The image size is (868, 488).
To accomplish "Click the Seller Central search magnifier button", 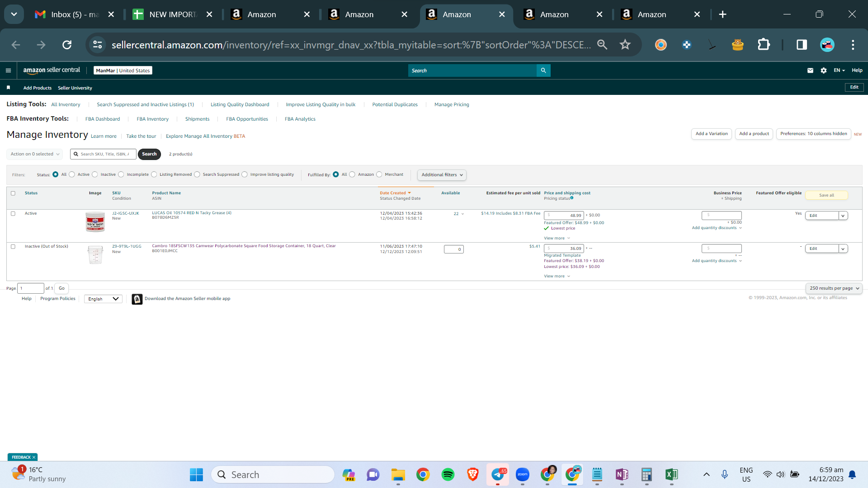I will (x=543, y=70).
